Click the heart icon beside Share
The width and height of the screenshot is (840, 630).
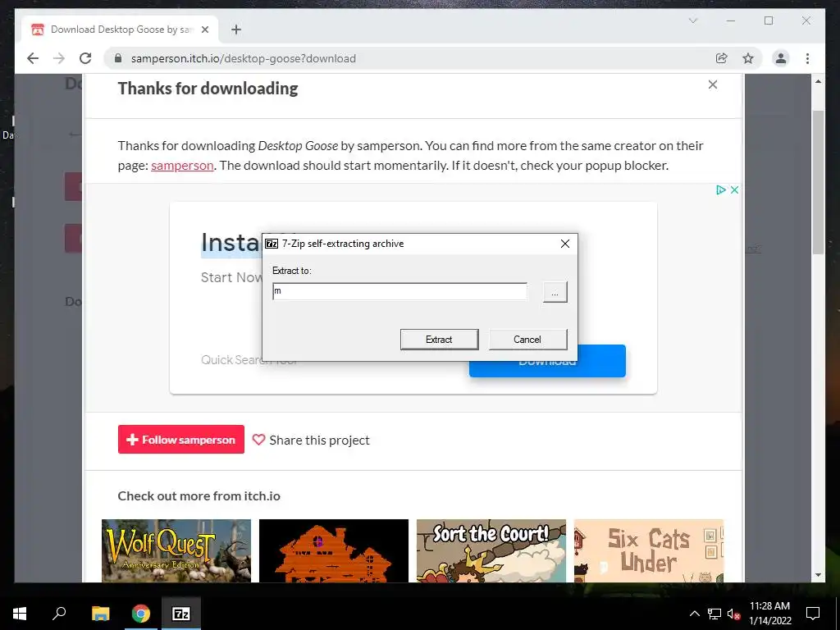click(x=258, y=440)
